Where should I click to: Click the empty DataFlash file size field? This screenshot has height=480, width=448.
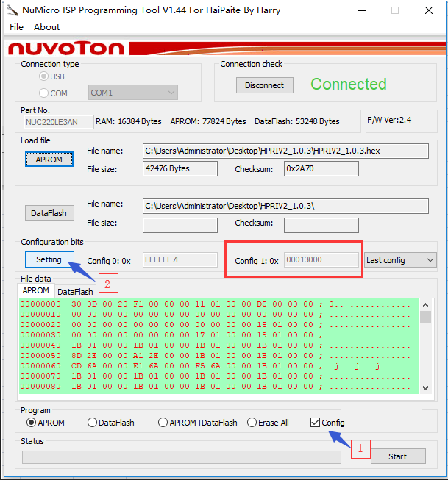[180, 226]
